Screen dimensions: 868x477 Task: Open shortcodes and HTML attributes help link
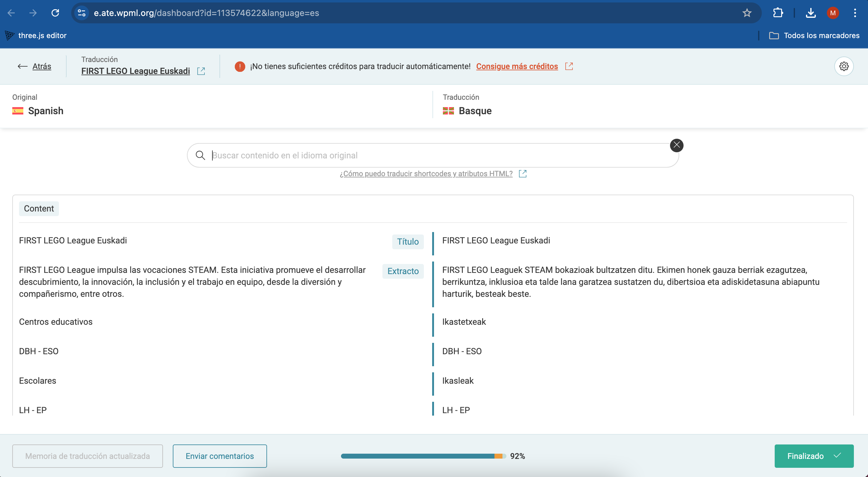tap(426, 173)
